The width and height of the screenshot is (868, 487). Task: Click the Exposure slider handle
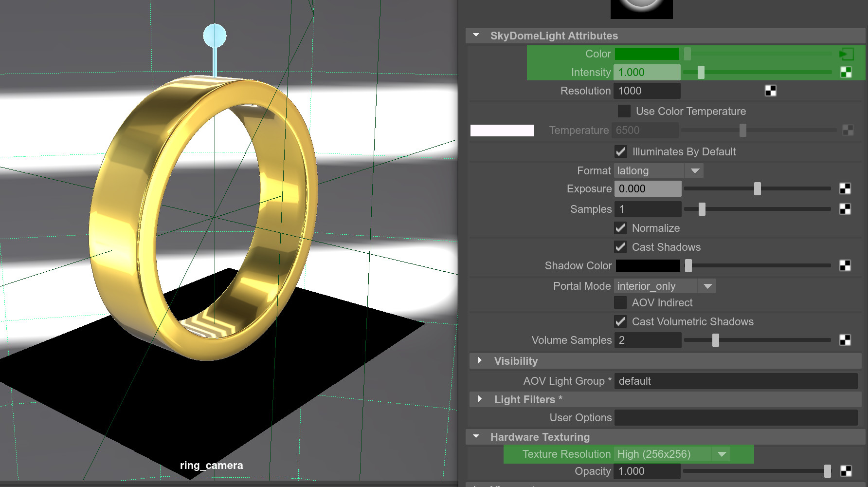pos(758,188)
